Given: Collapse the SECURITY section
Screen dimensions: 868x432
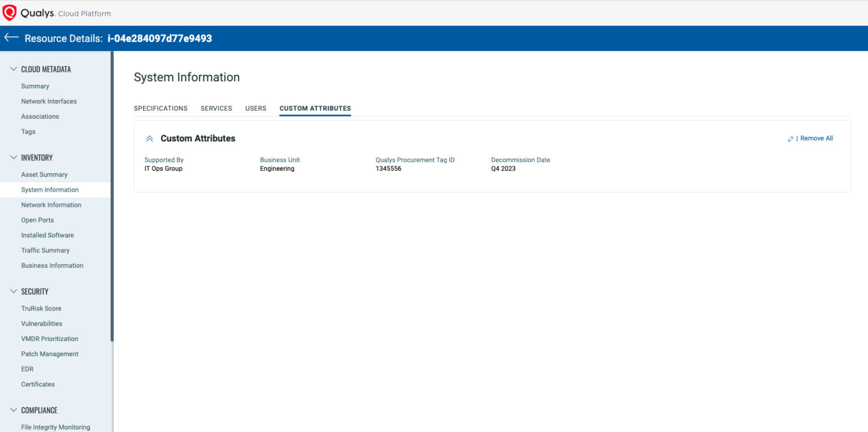Looking at the screenshot, I should pyautogui.click(x=12, y=291).
